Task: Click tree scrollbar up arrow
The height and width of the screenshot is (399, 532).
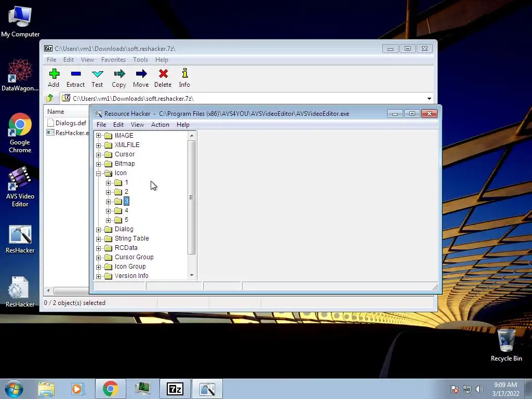Action: tap(192, 136)
